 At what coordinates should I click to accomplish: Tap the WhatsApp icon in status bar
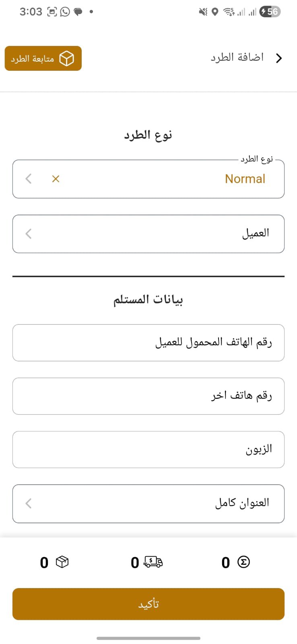click(x=65, y=12)
